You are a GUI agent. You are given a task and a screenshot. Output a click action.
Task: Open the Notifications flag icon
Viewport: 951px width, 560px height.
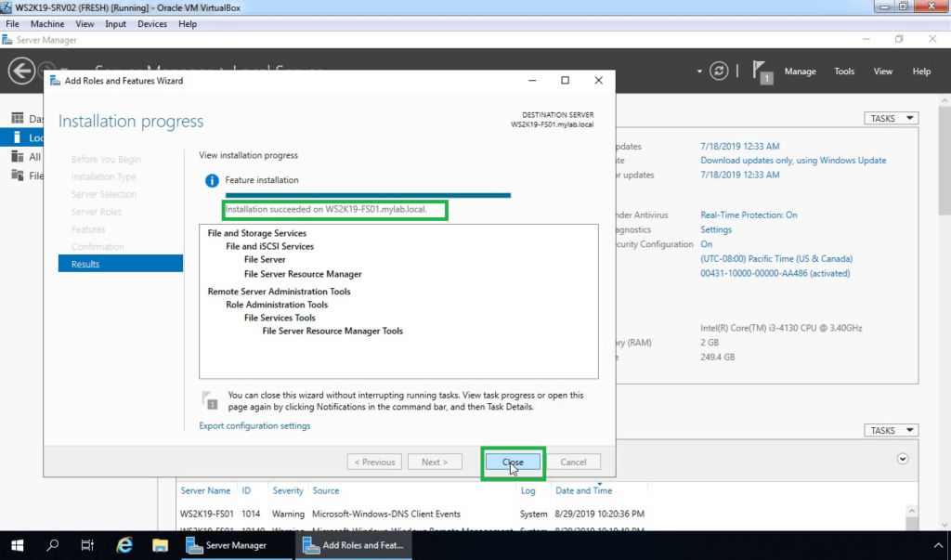(x=762, y=72)
